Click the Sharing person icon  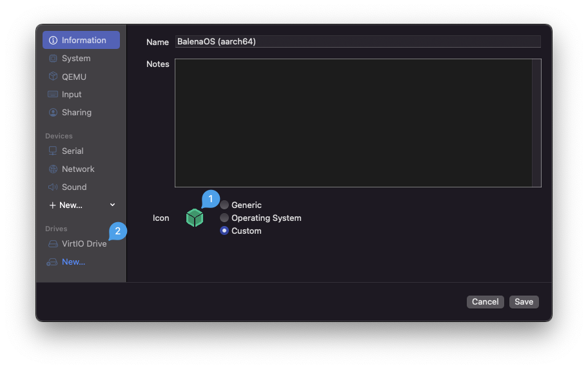coord(53,113)
